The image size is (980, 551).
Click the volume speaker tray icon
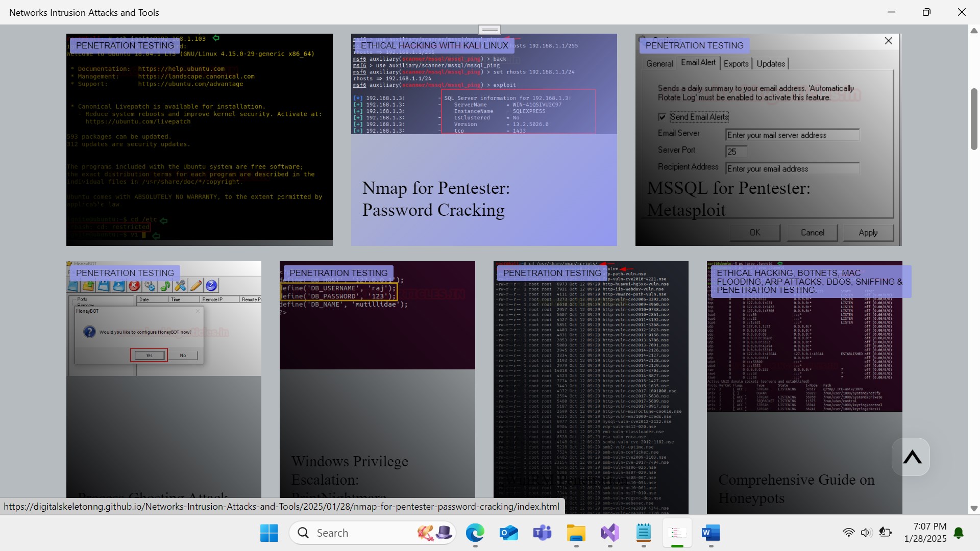pyautogui.click(x=866, y=533)
